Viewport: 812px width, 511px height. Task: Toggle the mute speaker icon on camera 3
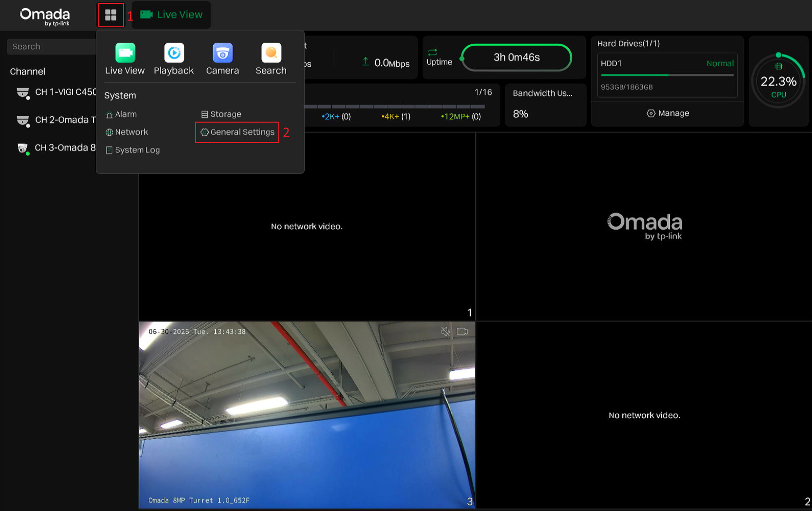445,332
